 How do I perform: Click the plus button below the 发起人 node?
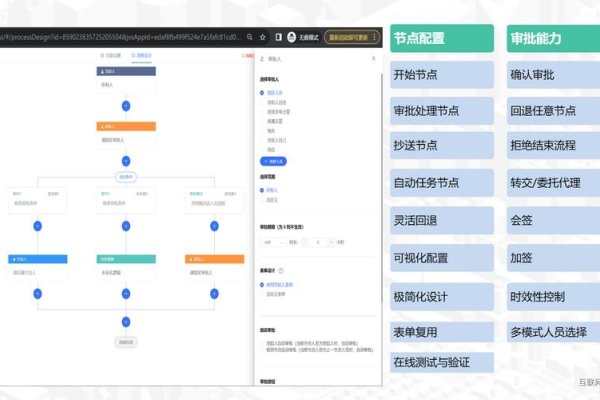tap(126, 104)
